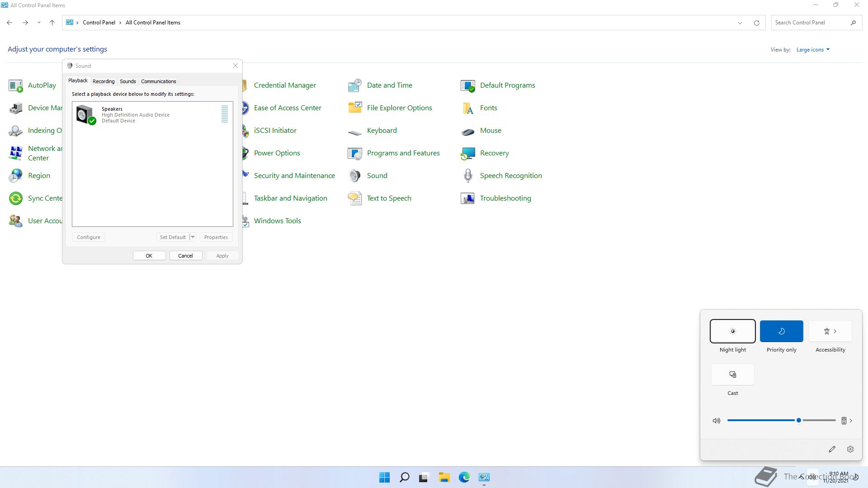The image size is (868, 488).
Task: Click the Power Options link
Action: point(277,153)
